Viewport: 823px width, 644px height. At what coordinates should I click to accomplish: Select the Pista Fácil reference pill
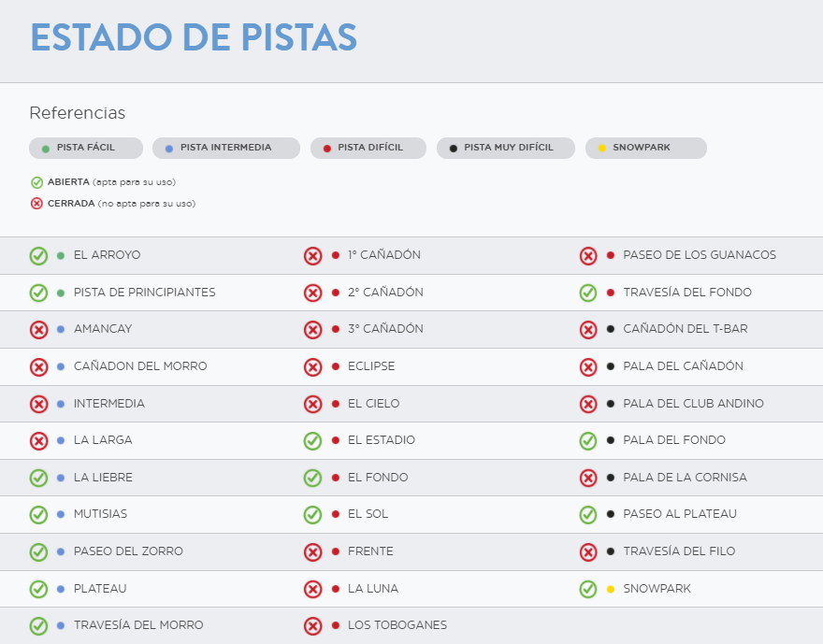click(x=86, y=148)
